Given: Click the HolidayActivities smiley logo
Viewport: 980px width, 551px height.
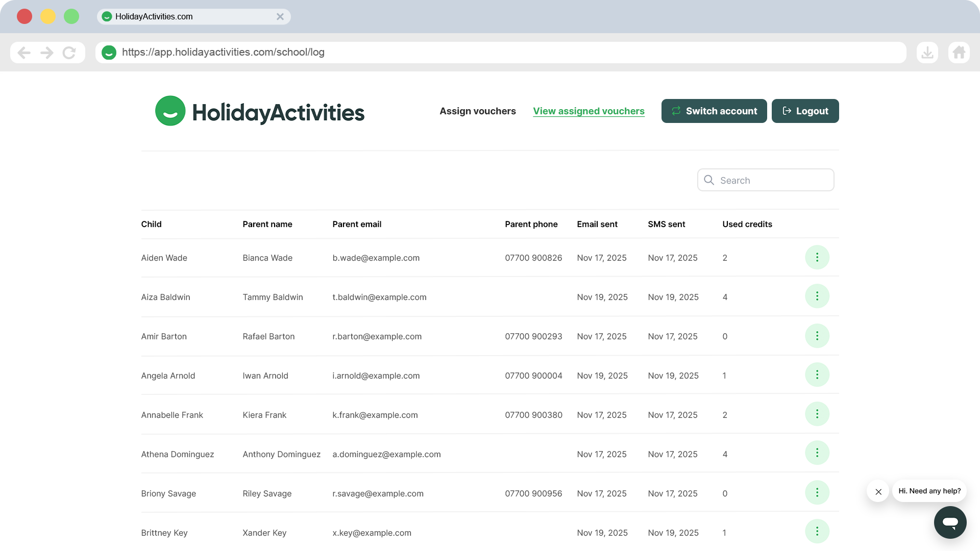Looking at the screenshot, I should tap(170, 111).
